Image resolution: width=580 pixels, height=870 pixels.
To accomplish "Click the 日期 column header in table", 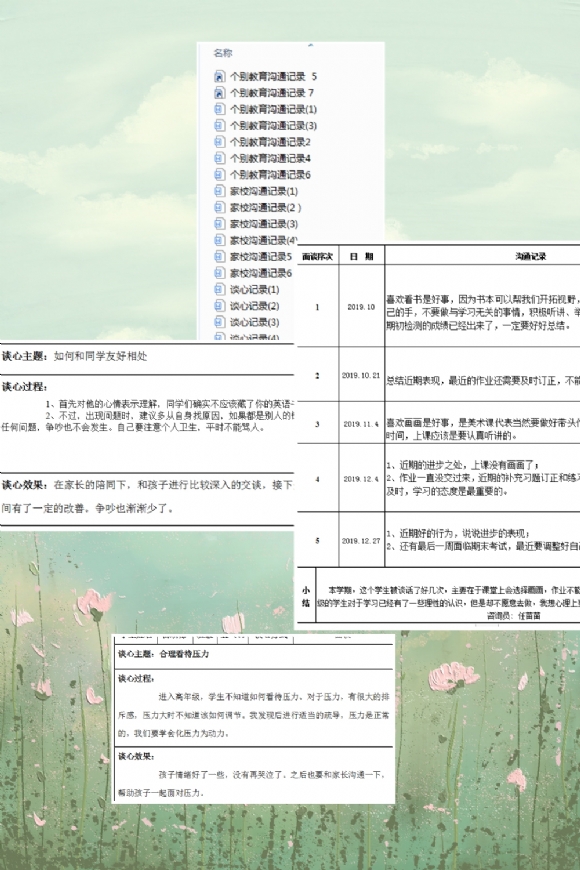I will tap(361, 256).
